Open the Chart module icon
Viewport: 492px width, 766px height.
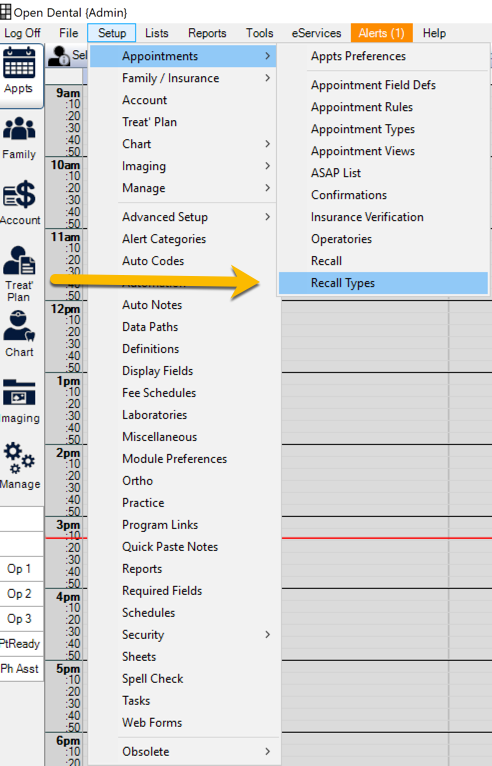point(19,326)
